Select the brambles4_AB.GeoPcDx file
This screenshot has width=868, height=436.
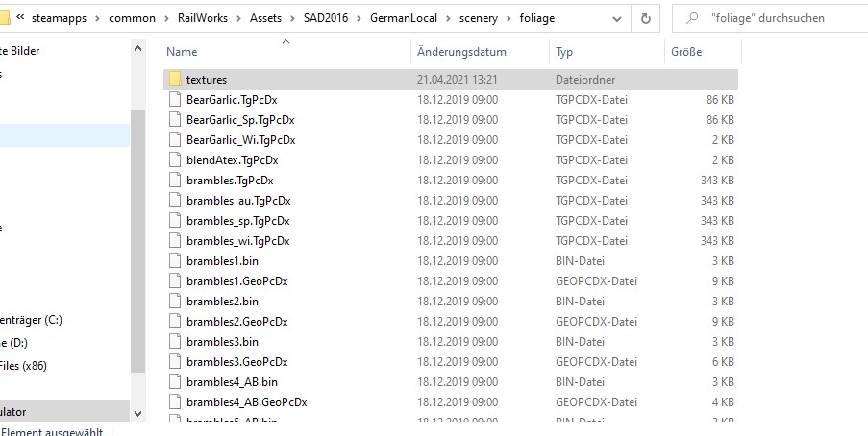tap(246, 401)
